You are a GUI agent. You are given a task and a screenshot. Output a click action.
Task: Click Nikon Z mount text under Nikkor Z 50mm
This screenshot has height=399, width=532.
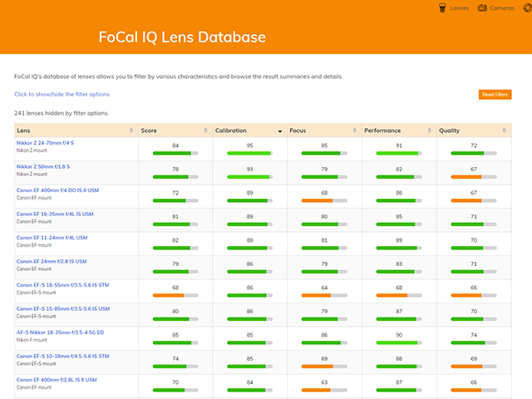point(32,175)
